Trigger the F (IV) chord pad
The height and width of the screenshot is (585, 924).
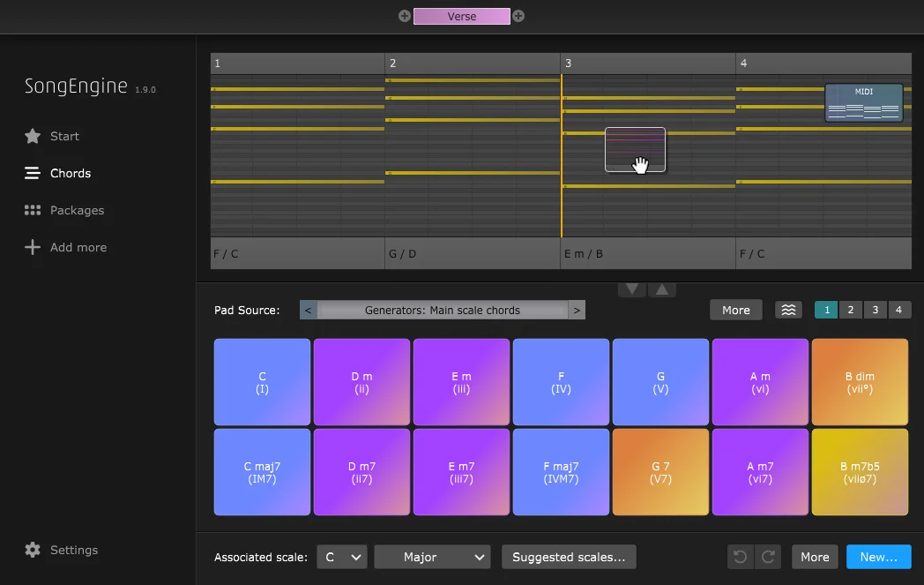point(561,382)
